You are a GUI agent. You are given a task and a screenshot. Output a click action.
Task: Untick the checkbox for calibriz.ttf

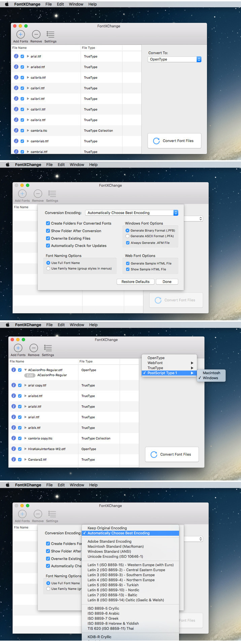pos(22,120)
